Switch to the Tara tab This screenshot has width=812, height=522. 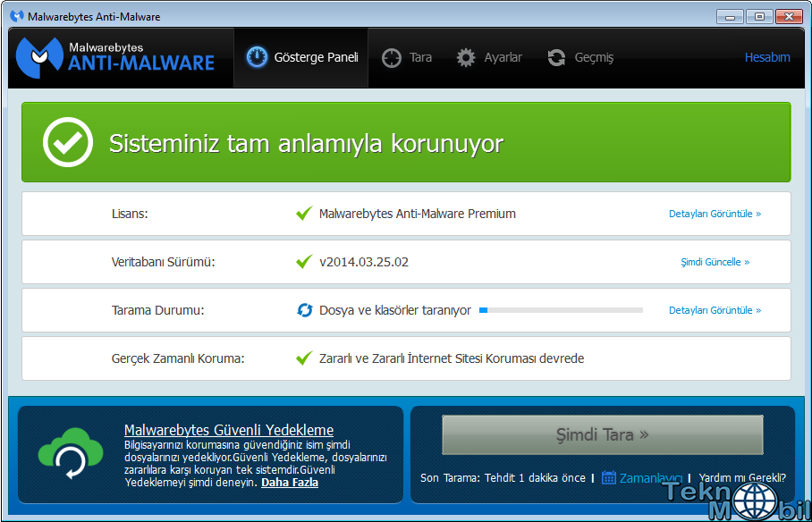407,57
